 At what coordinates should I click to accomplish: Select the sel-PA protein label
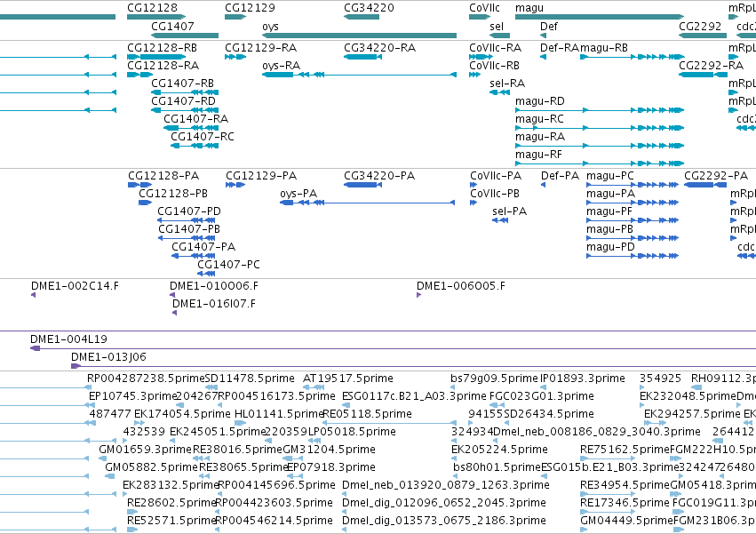click(x=510, y=211)
